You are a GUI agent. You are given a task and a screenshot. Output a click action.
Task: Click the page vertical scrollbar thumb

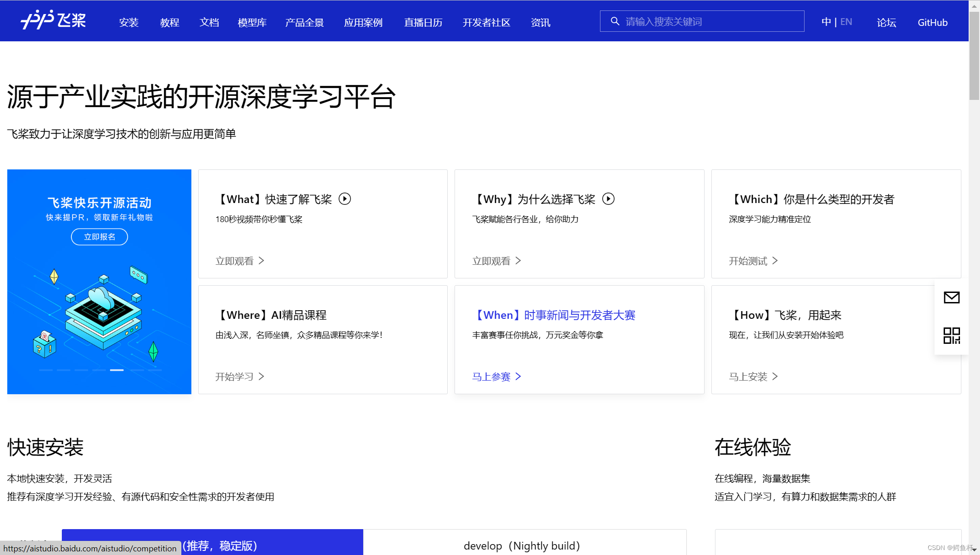(x=974, y=55)
